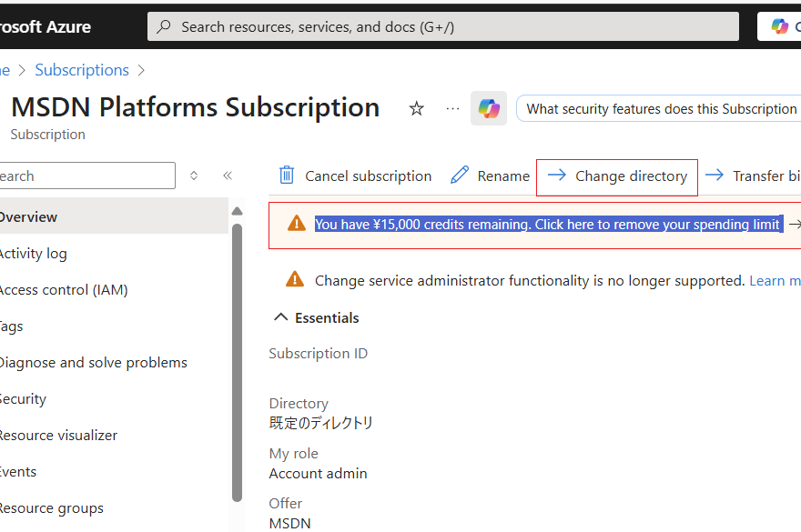The width and height of the screenshot is (801, 532).
Task: Open Diagnose and solve problems
Action: click(91, 363)
